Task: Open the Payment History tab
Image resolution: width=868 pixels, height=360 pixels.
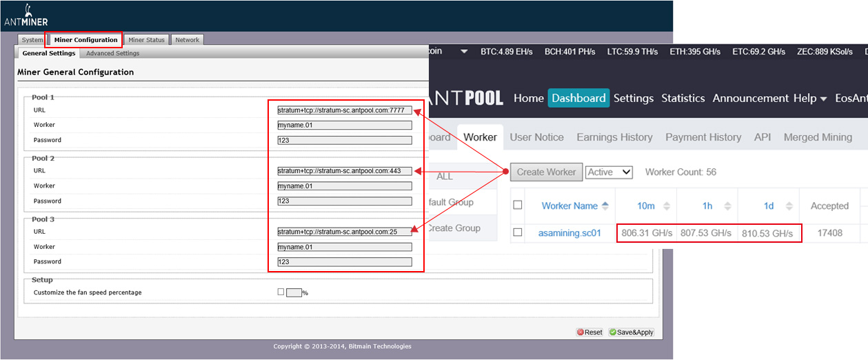Action: point(703,137)
